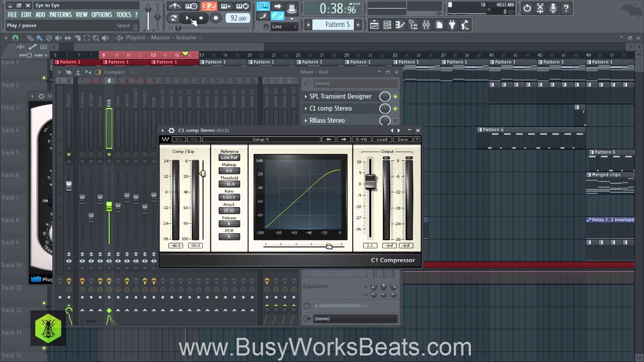Click the multilink to controllers icon

[x=278, y=16]
